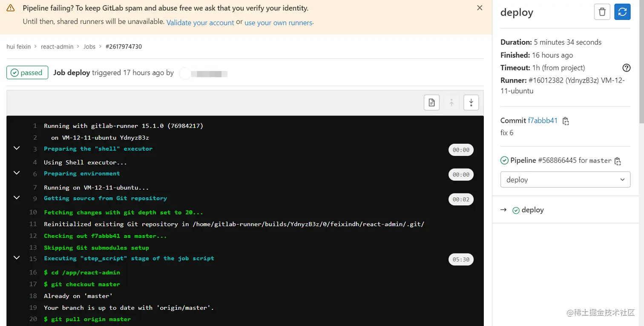The height and width of the screenshot is (326, 644).
Task: Open the complete raw job log
Action: point(431,102)
